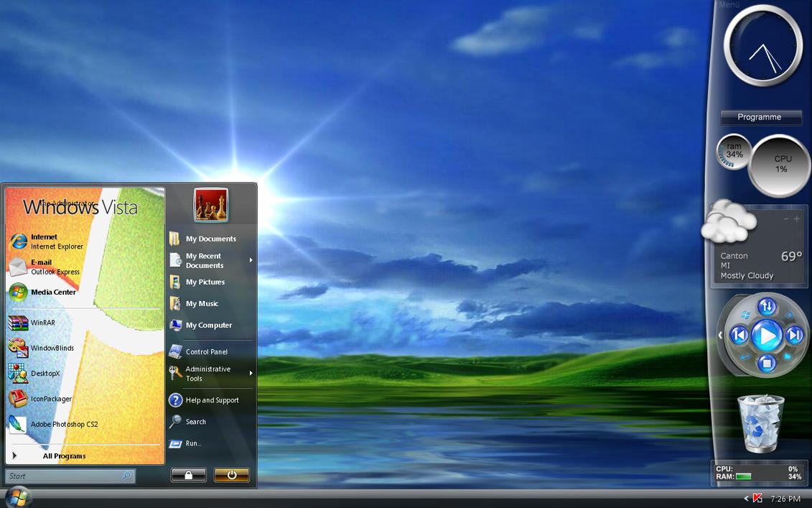Launch DesktopX
The height and width of the screenshot is (508, 812).
point(34,373)
